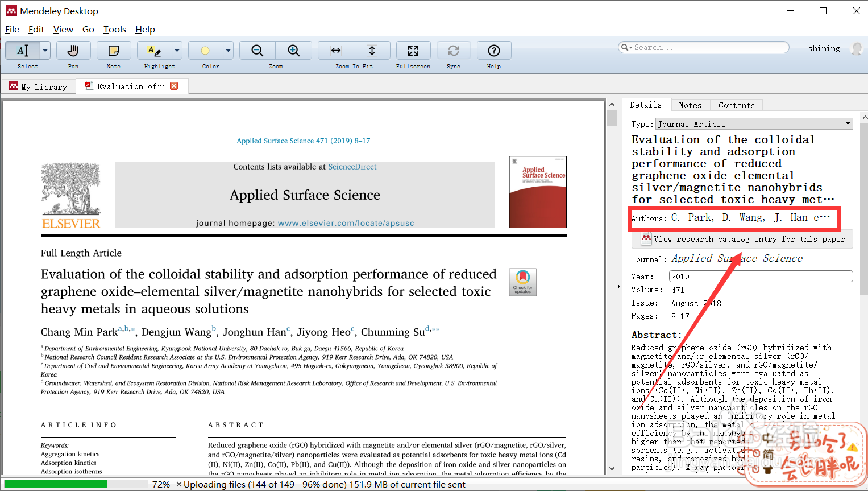Zoom out with the minus magnifier

(258, 51)
